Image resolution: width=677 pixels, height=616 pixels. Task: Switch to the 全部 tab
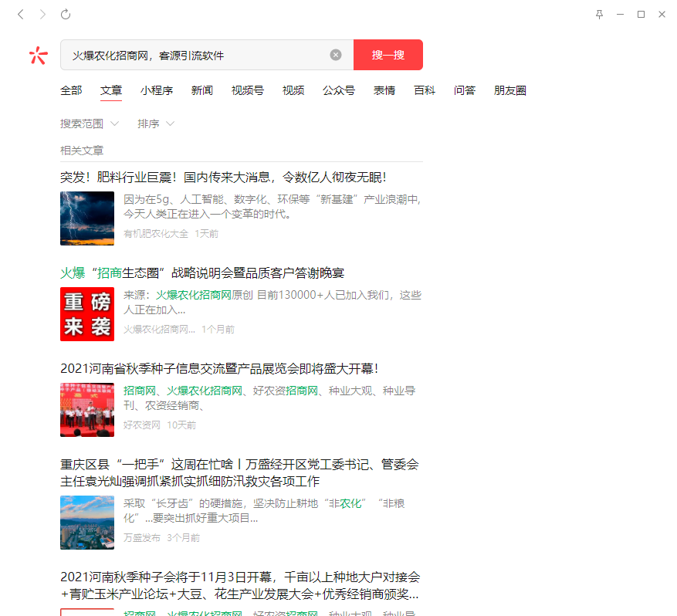[71, 90]
